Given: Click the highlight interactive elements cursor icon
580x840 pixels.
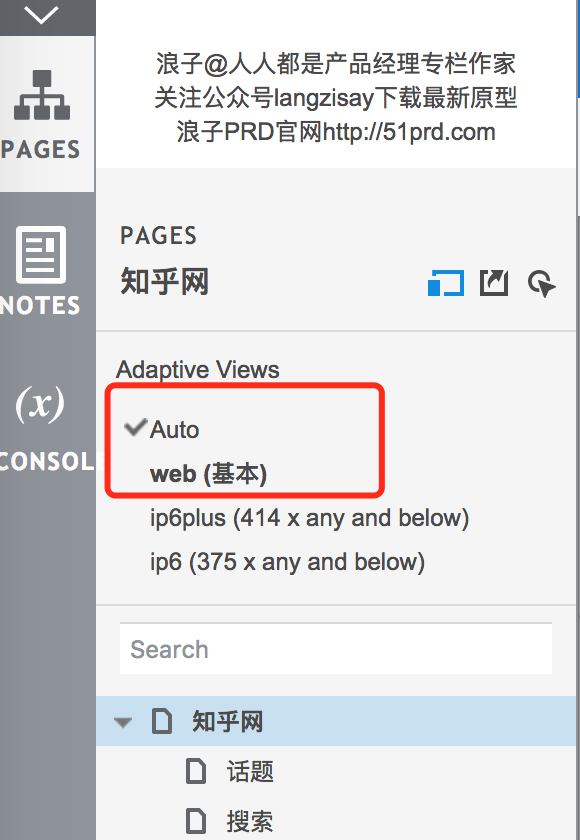Looking at the screenshot, I should [x=541, y=283].
